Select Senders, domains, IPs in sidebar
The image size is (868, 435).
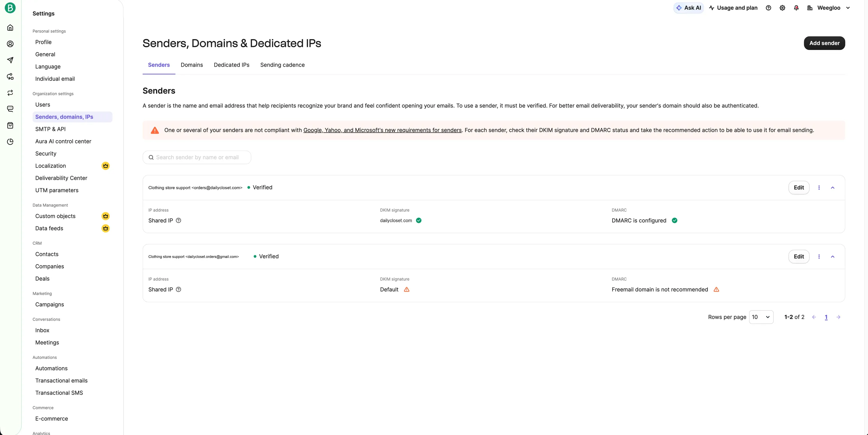tap(72, 117)
